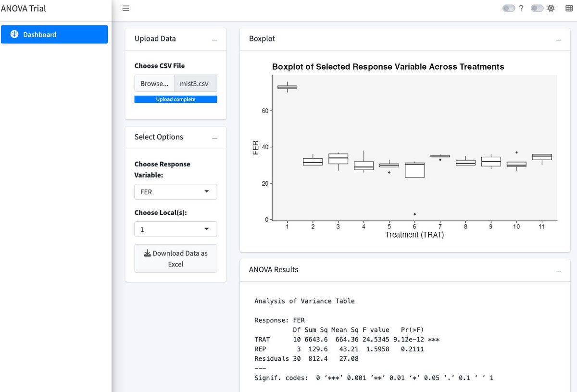The height and width of the screenshot is (392, 577).
Task: Click the Browse button to choose a CSV
Action: [154, 83]
